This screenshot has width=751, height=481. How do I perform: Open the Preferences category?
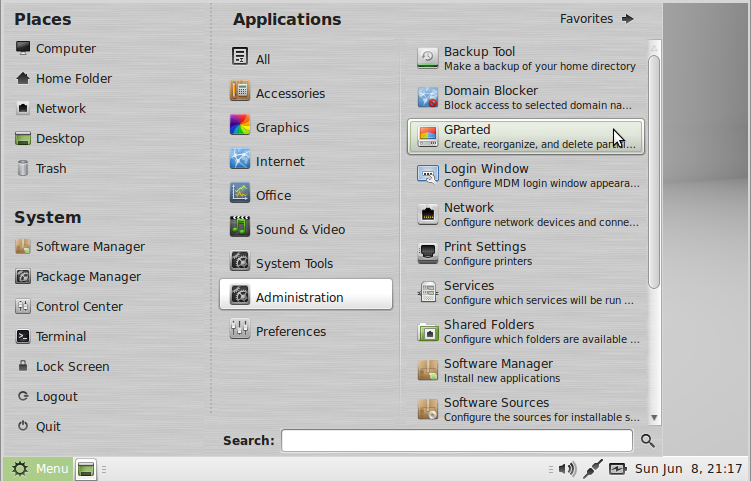click(306, 331)
